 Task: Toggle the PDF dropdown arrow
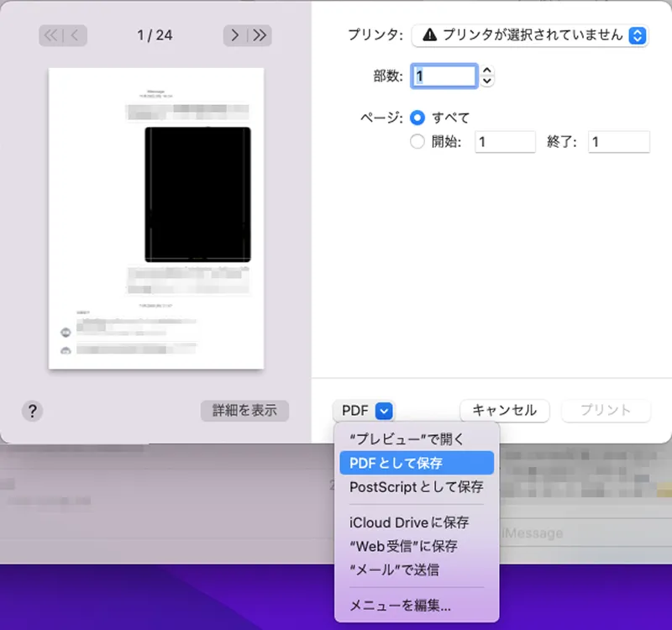[x=384, y=411]
